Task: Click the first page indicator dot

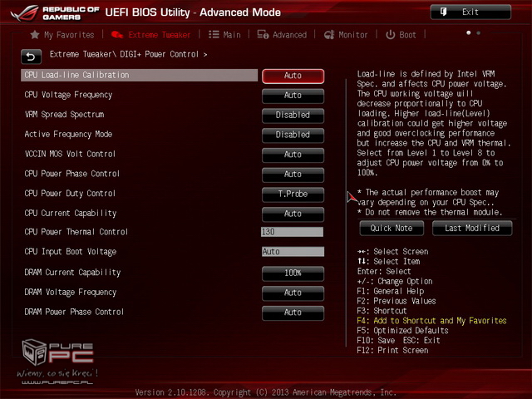Action: click(x=469, y=33)
